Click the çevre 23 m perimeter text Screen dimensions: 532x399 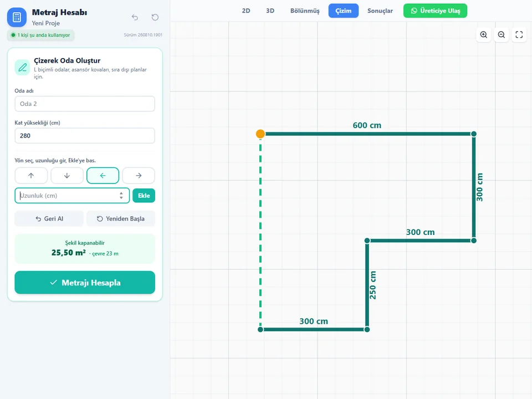point(105,253)
